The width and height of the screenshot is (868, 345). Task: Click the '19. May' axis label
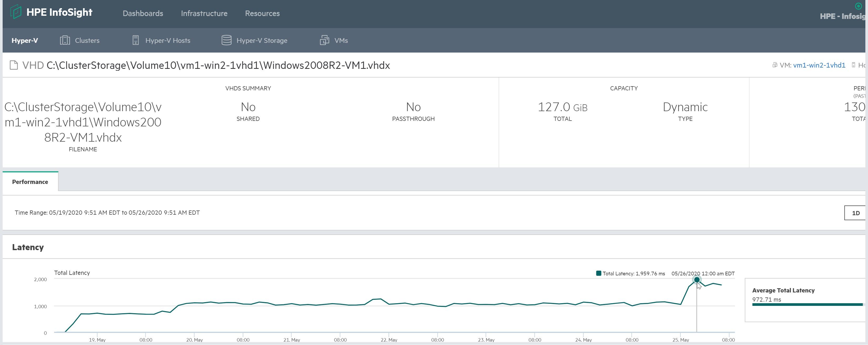tap(97, 340)
